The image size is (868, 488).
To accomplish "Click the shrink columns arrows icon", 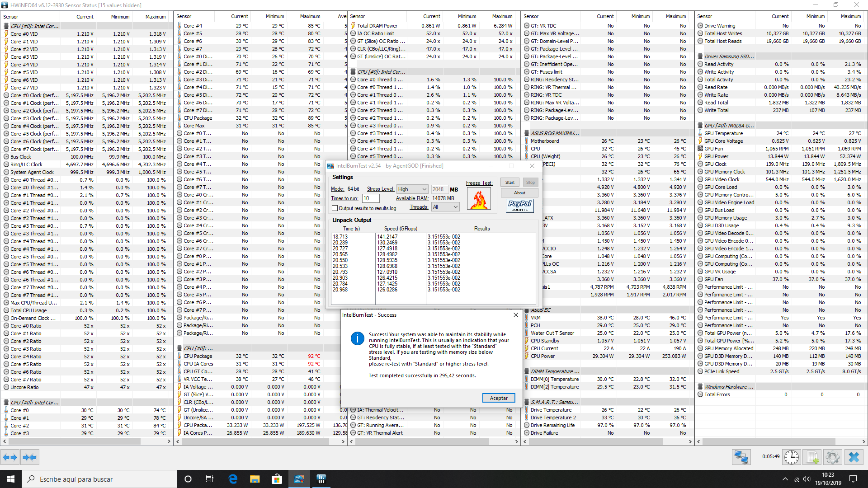I will pos(29,457).
